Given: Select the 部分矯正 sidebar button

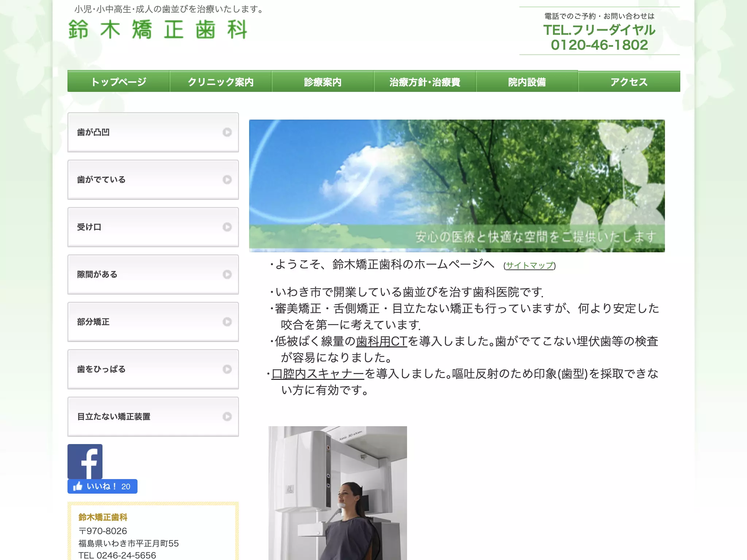Looking at the screenshot, I should click(153, 322).
